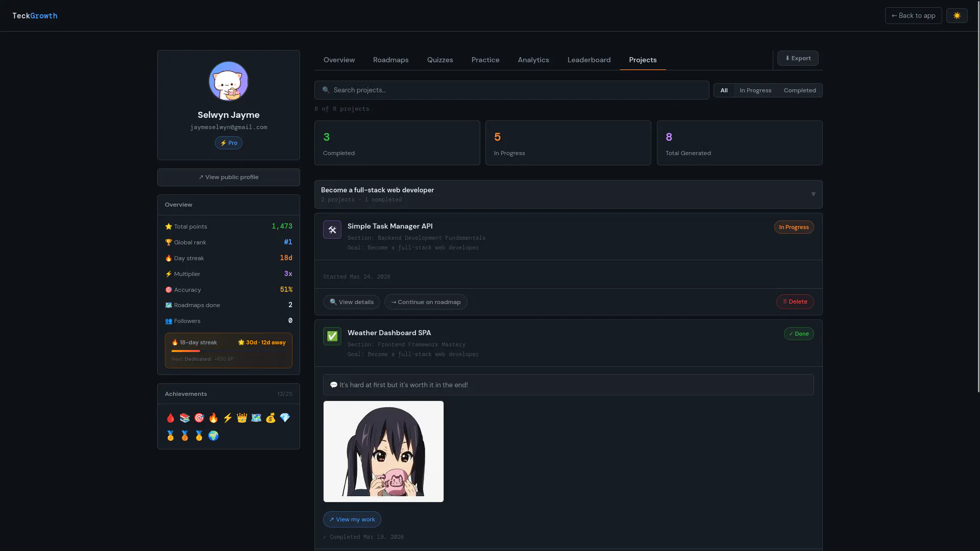Viewport: 980px width, 551px height.
Task: Open the Leaderboard tab
Action: (589, 60)
